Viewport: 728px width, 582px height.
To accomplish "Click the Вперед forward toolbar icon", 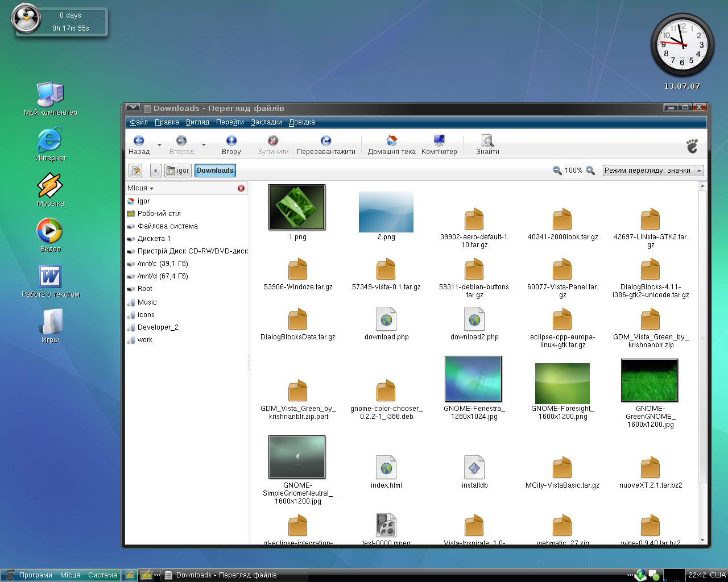I will click(x=181, y=141).
